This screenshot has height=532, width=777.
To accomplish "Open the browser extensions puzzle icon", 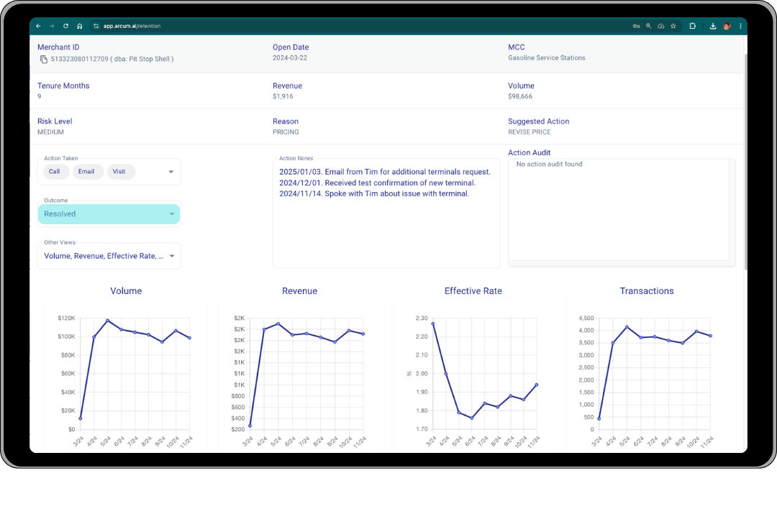I will (692, 26).
